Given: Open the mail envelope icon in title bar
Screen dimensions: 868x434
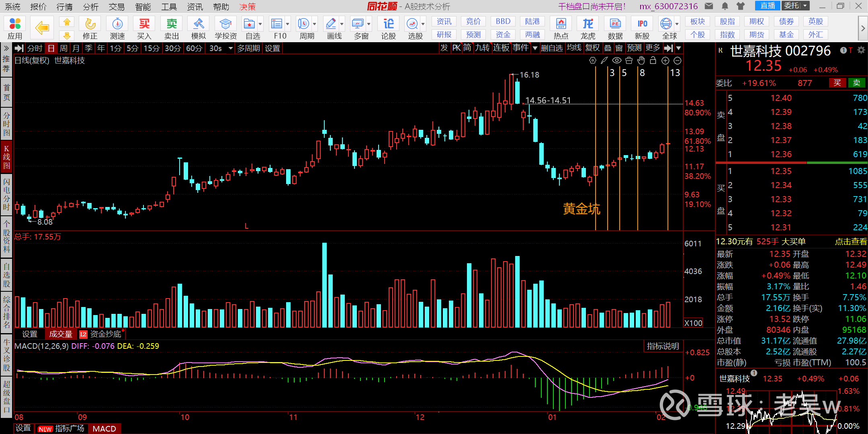Looking at the screenshot, I should (x=709, y=6).
